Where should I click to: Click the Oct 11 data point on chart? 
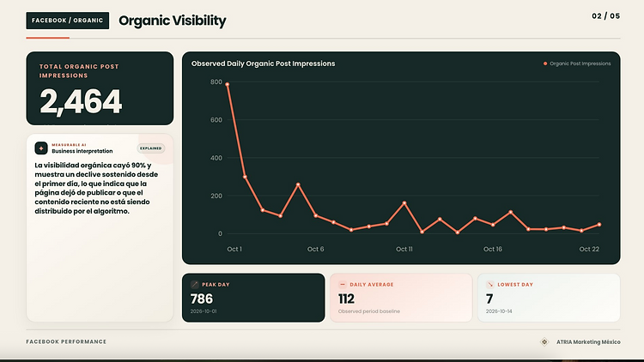pyautogui.click(x=404, y=202)
